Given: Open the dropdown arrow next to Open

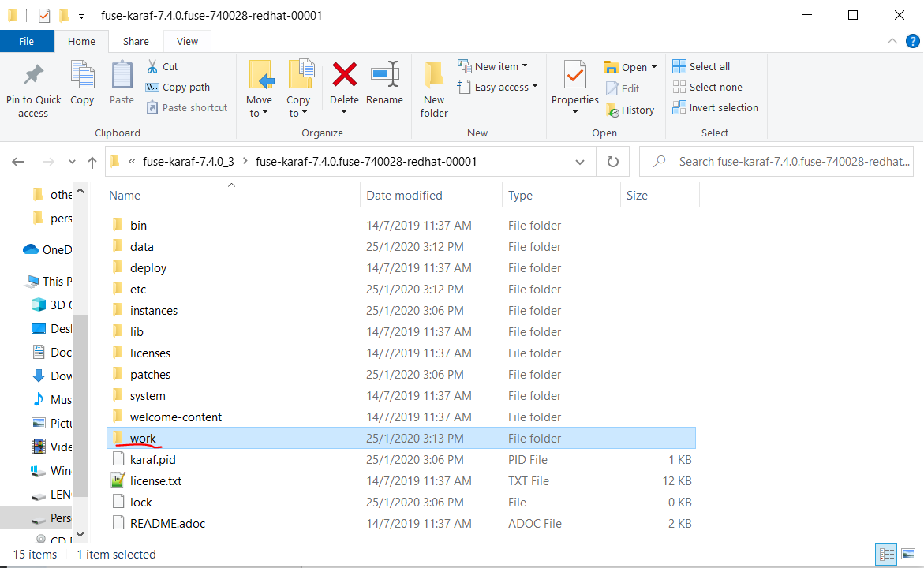Looking at the screenshot, I should tap(654, 67).
